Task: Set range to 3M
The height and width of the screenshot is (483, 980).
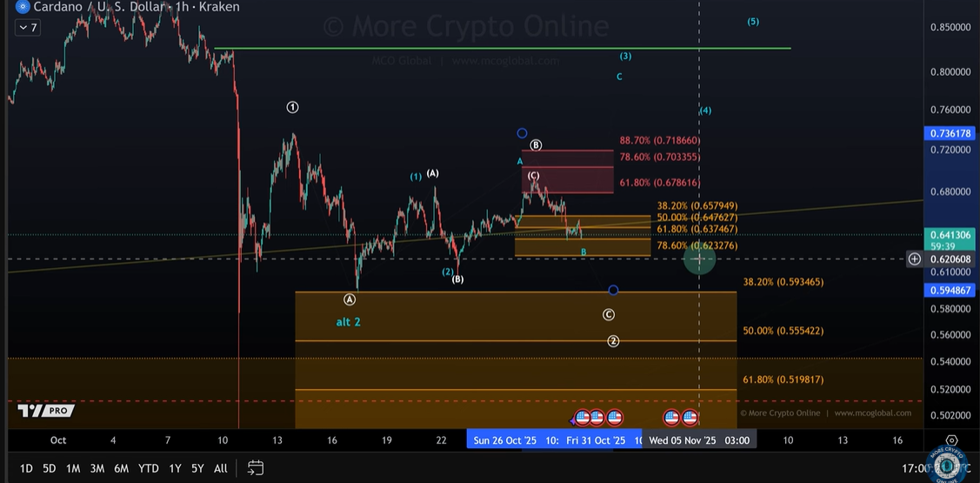Action: click(x=97, y=468)
